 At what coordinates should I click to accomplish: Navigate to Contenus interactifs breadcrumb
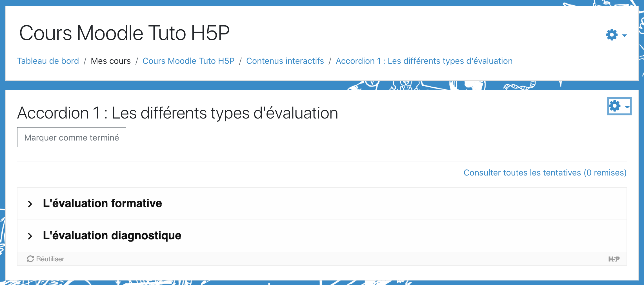[x=285, y=61]
